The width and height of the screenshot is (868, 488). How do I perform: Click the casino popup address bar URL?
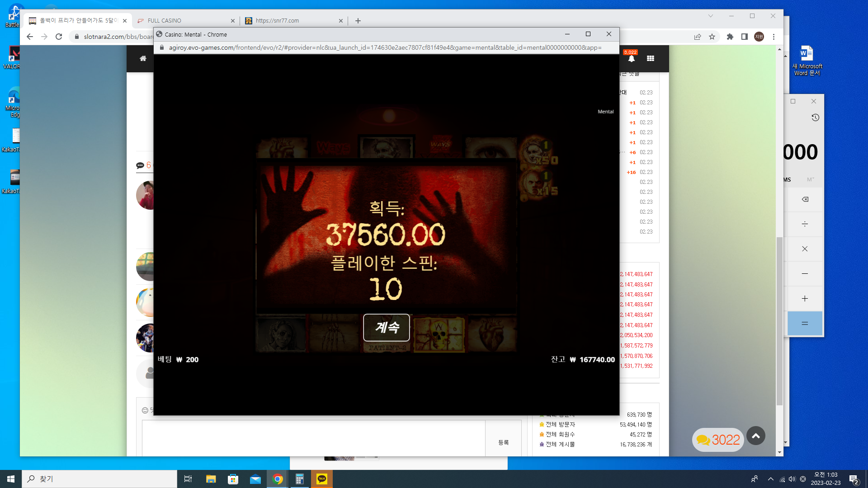tap(385, 47)
